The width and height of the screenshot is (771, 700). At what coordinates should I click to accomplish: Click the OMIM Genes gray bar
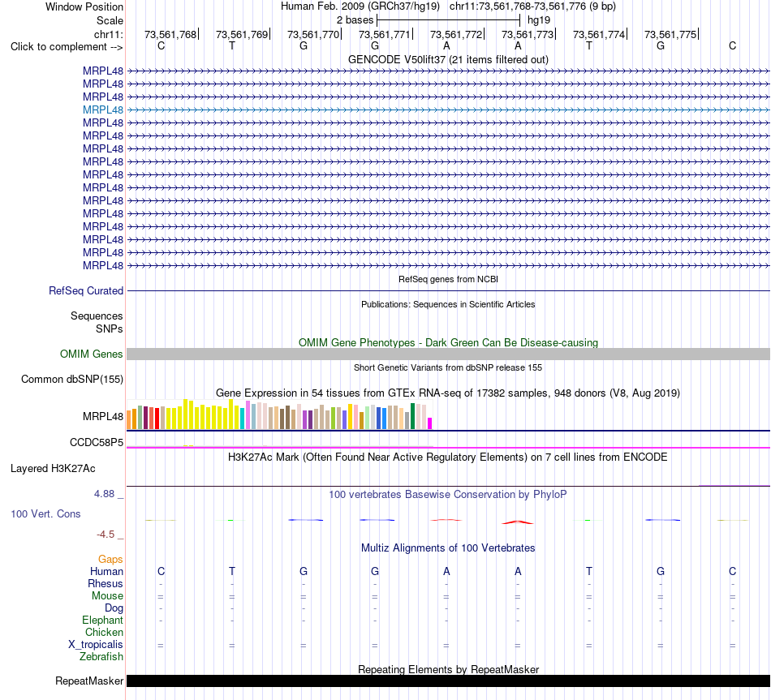pos(448,354)
